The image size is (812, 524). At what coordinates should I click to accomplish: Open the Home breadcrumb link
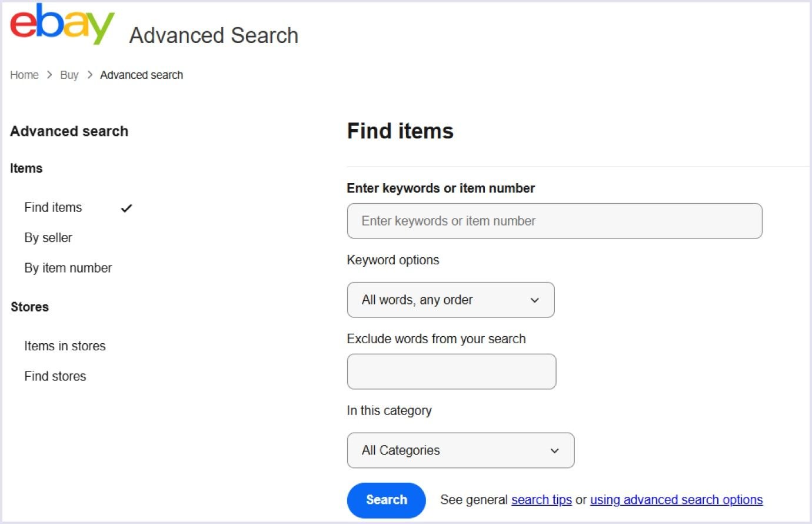[24, 75]
